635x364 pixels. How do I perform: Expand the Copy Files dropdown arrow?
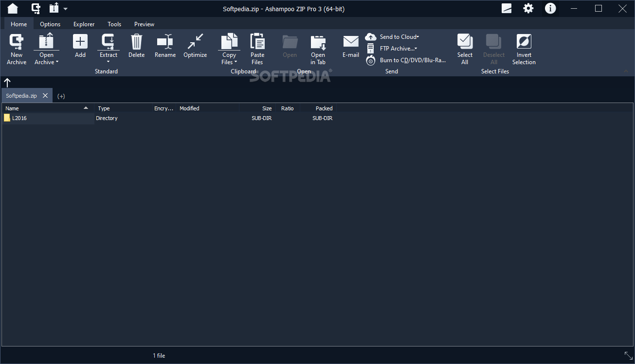(x=236, y=62)
